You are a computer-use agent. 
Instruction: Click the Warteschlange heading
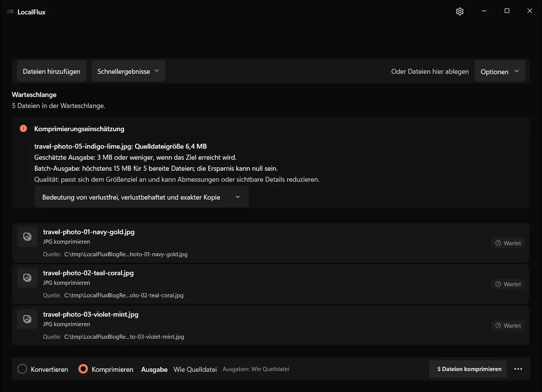[34, 95]
